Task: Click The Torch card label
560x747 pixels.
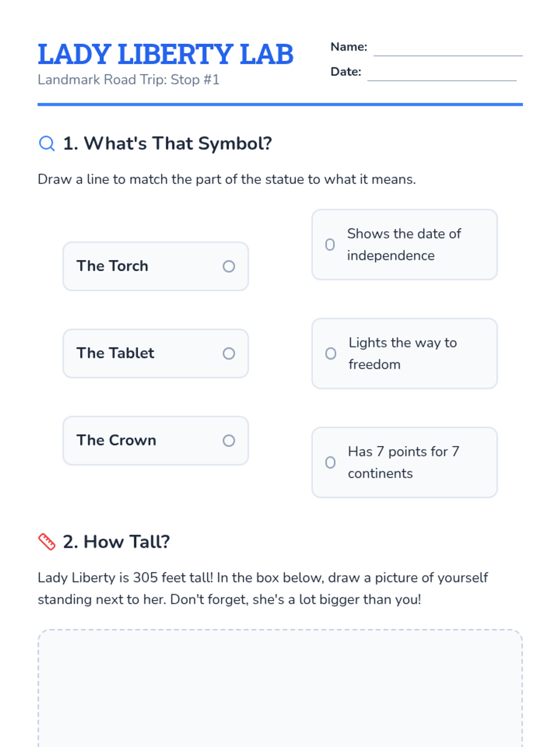Action: [x=112, y=266]
